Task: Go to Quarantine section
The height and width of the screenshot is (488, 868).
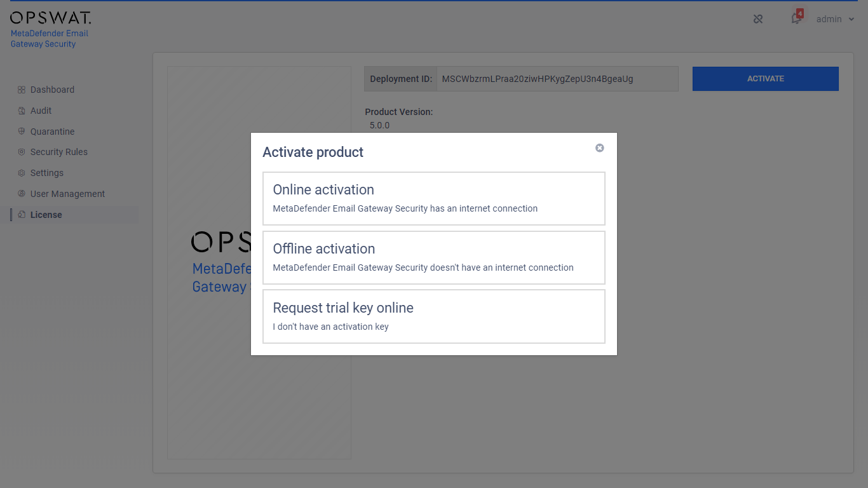Action: 52,132
